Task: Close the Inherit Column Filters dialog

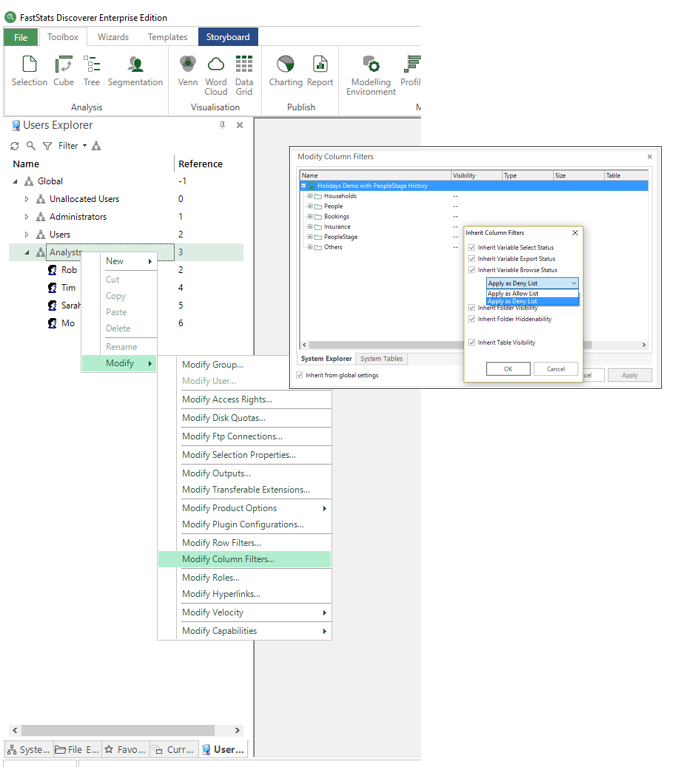Action: pyautogui.click(x=575, y=233)
